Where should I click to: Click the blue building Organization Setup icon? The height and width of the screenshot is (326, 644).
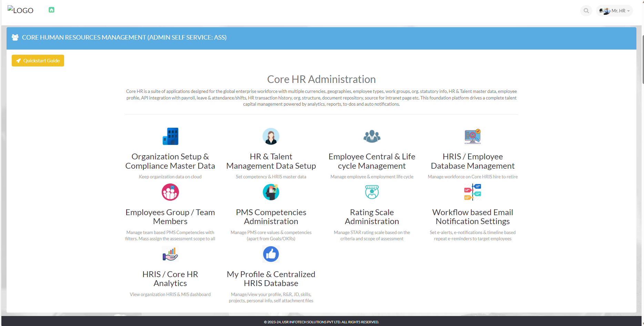[x=170, y=136]
